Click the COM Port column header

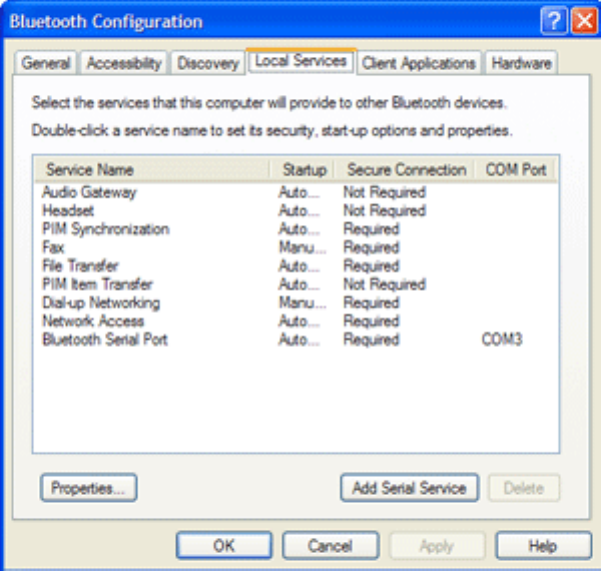pyautogui.click(x=515, y=170)
